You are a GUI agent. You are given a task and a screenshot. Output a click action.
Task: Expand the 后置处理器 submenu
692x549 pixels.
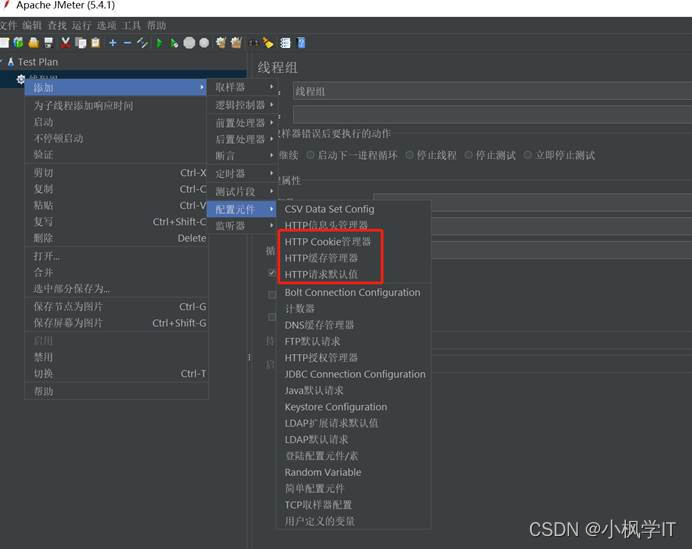pyautogui.click(x=244, y=139)
